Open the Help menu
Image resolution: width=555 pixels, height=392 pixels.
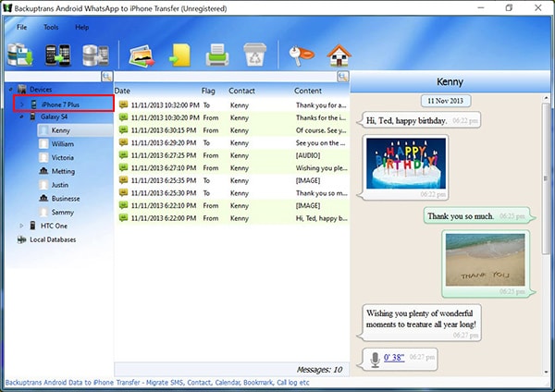tap(82, 28)
